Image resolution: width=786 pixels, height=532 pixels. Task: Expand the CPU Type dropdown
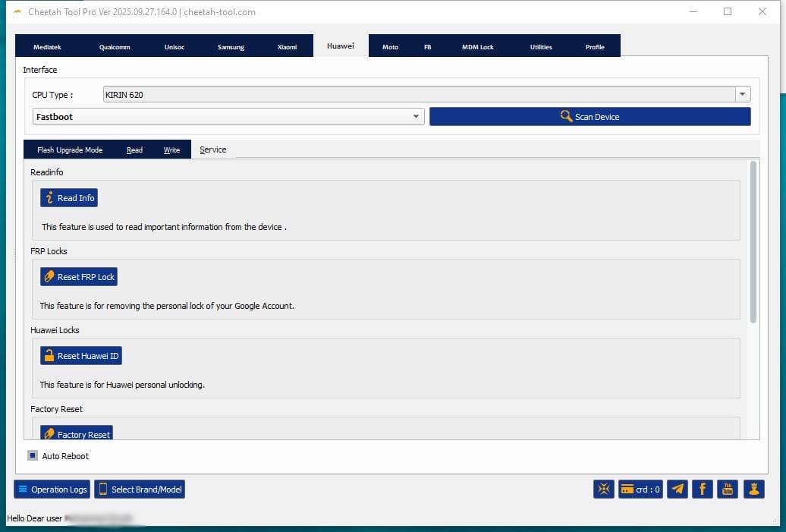(743, 95)
